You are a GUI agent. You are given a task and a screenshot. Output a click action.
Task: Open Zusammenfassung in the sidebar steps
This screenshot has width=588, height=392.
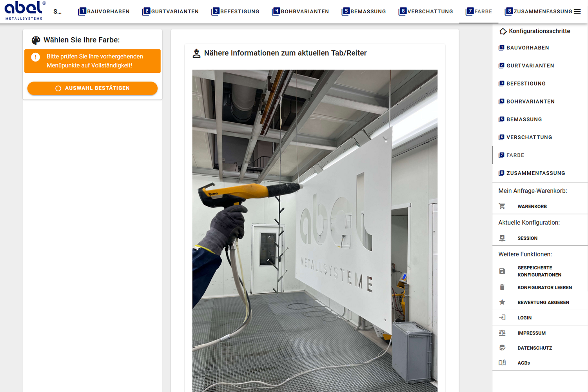tap(540, 173)
